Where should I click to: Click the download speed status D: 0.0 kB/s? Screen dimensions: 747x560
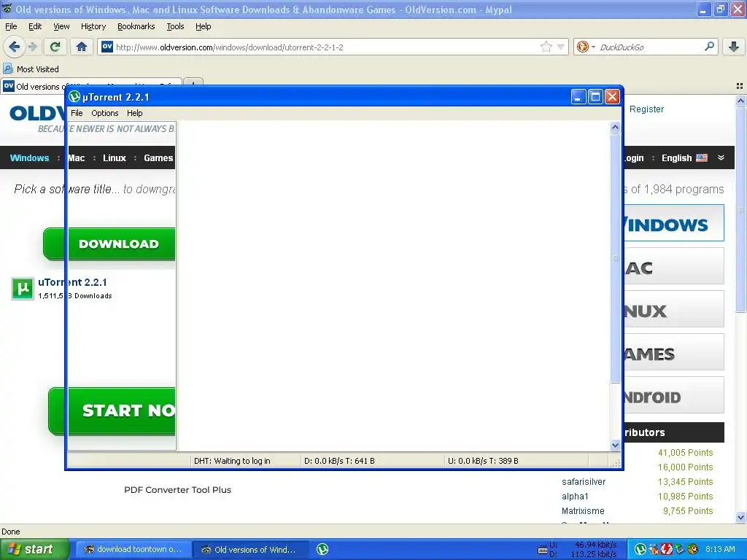click(340, 461)
